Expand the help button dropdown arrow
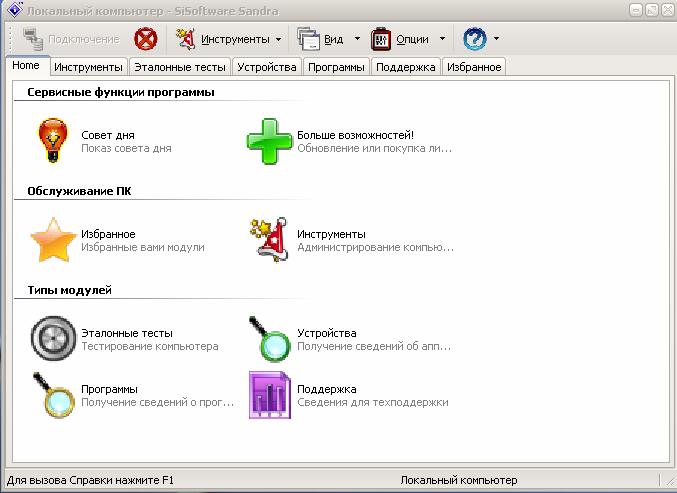 pos(496,39)
